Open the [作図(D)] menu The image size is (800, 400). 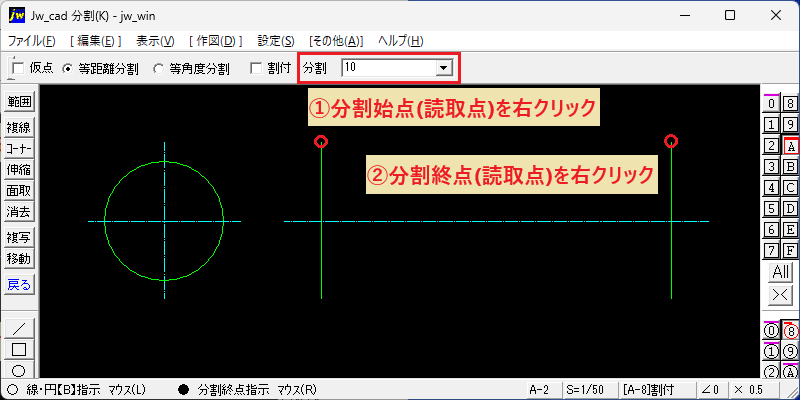[215, 41]
